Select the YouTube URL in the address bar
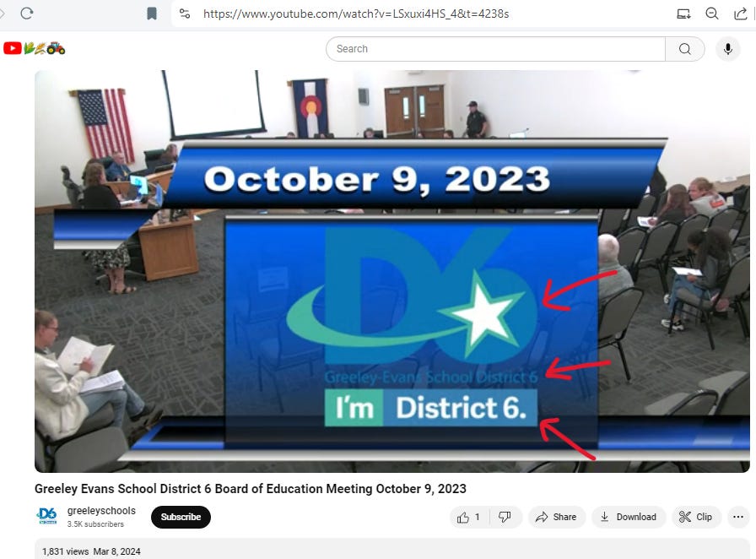The width and height of the screenshot is (756, 559). (356, 14)
